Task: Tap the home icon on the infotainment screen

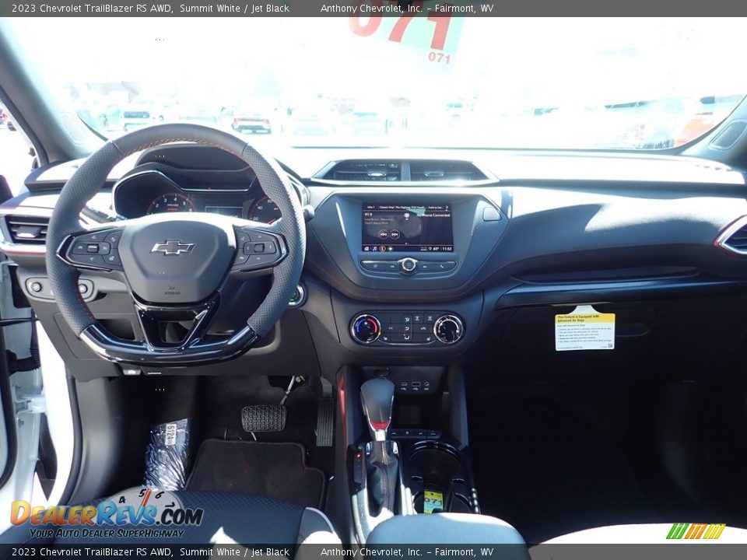Action: coord(366,248)
